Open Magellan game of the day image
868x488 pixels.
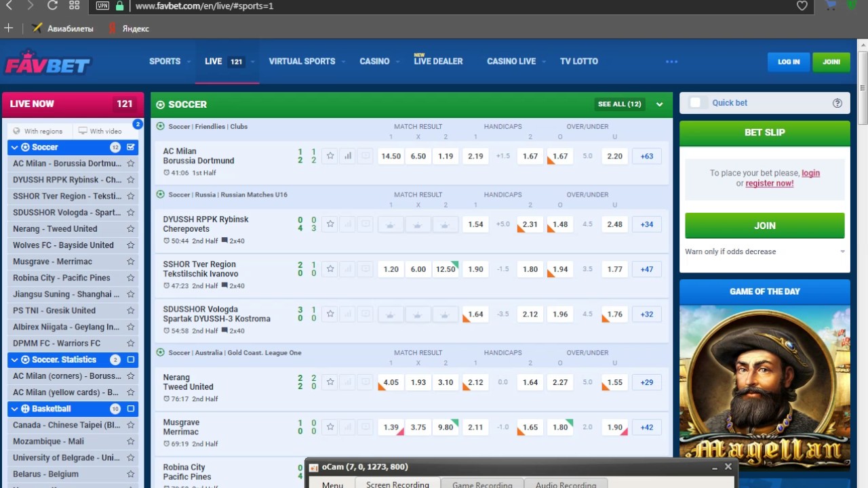765,387
